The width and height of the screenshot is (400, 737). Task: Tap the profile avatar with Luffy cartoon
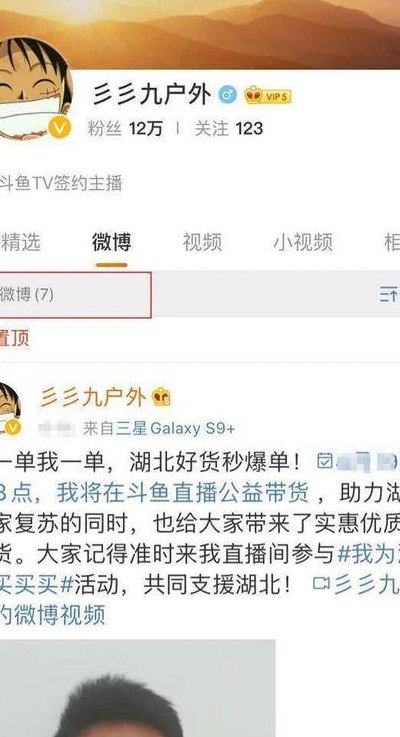point(34,89)
